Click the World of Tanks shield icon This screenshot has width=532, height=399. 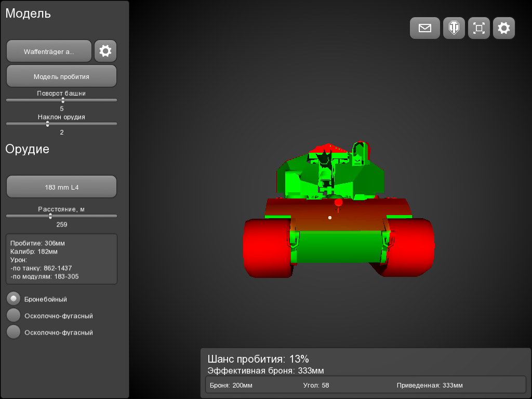(x=454, y=28)
